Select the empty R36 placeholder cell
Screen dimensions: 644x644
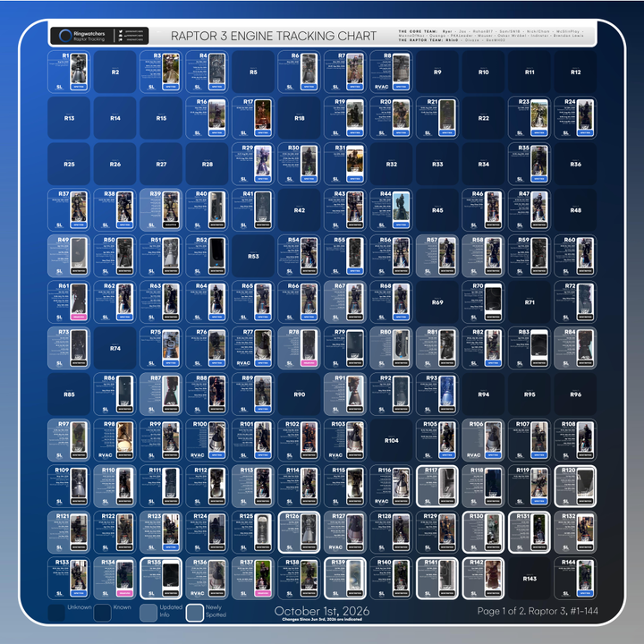click(x=575, y=164)
